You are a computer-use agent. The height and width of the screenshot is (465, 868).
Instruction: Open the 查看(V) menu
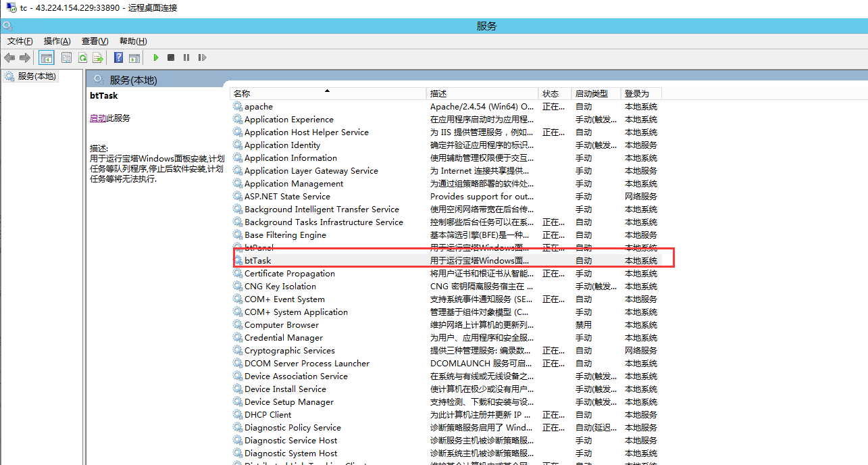(95, 41)
